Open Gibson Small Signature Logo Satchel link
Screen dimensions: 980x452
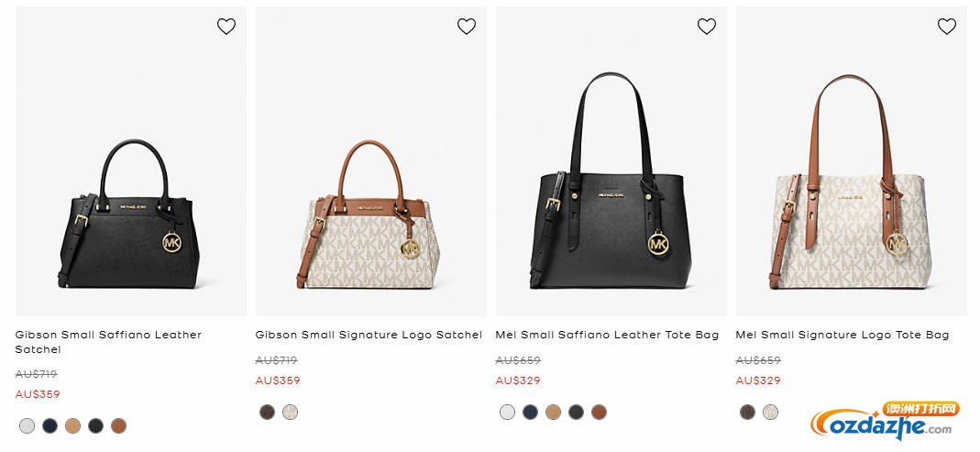tap(369, 335)
